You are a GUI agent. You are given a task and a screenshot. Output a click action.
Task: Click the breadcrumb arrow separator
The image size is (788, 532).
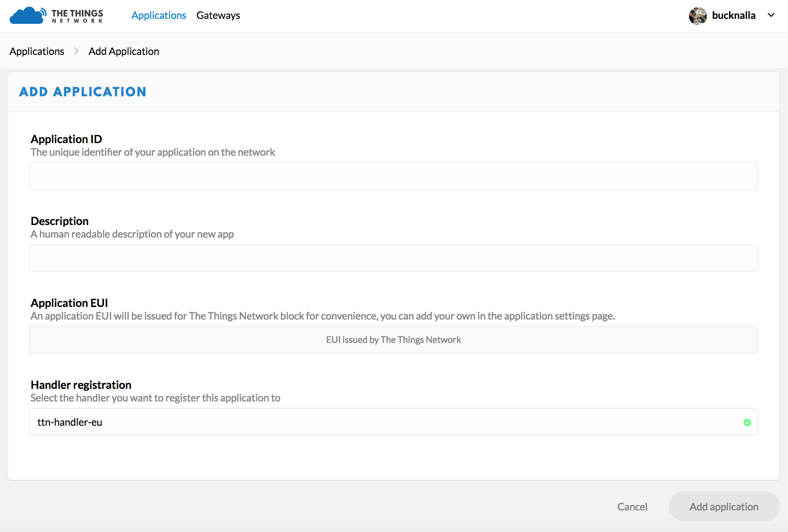(x=77, y=51)
